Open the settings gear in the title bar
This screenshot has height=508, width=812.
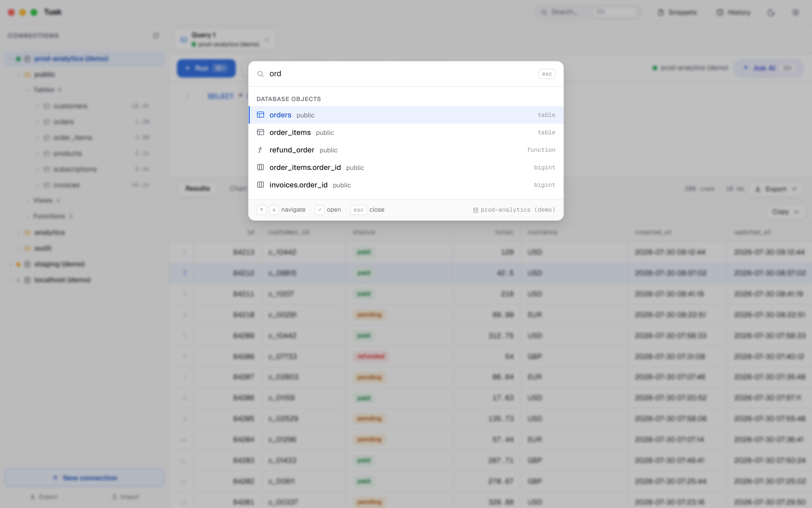pyautogui.click(x=796, y=12)
